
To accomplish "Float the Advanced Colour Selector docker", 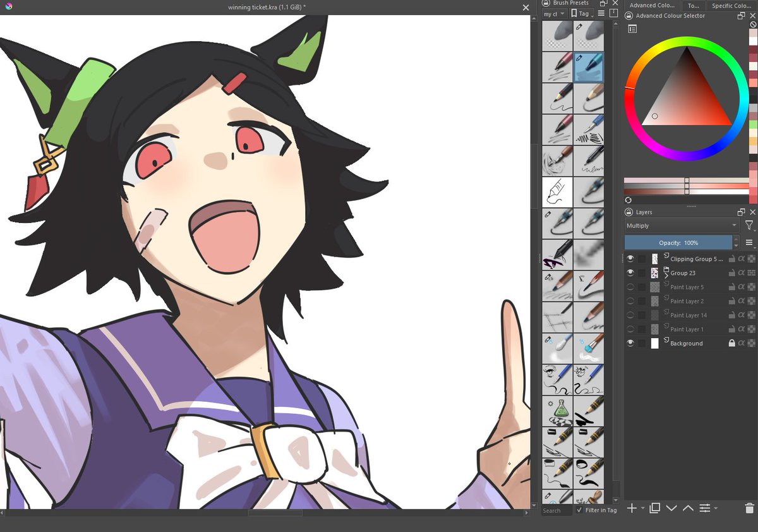I will click(x=741, y=16).
